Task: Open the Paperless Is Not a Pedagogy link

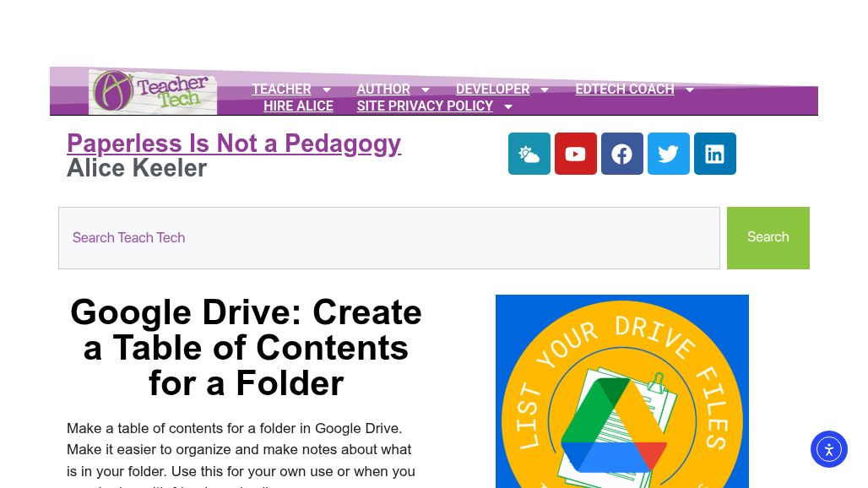Action: coord(234,144)
